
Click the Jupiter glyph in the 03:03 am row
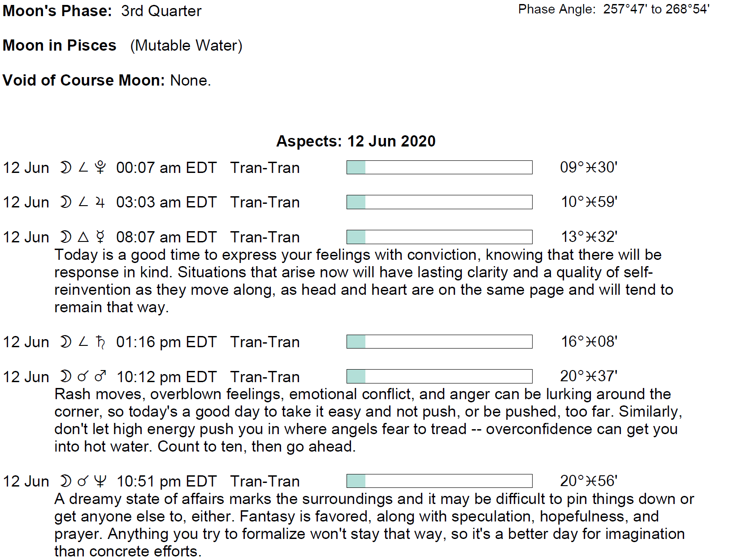coord(100,202)
